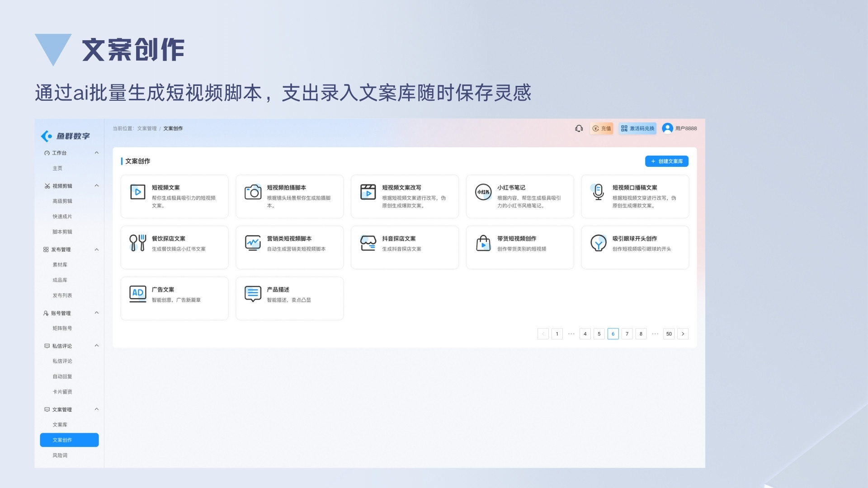
Task: Open 文案库 in the sidebar
Action: click(x=60, y=425)
